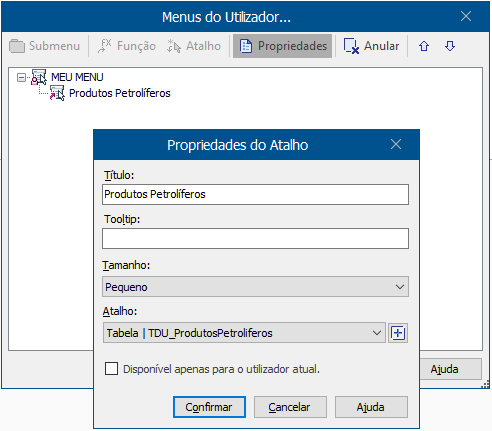This screenshot has height=431, width=492.
Task: Close the Propriedades do Atalho dialog
Action: point(396,145)
